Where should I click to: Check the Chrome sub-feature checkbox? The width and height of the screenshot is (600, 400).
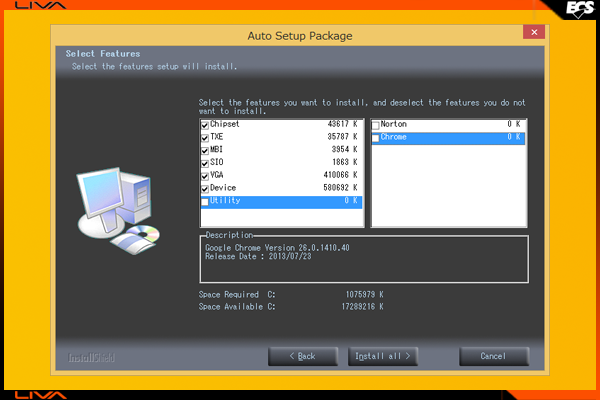tap(375, 138)
